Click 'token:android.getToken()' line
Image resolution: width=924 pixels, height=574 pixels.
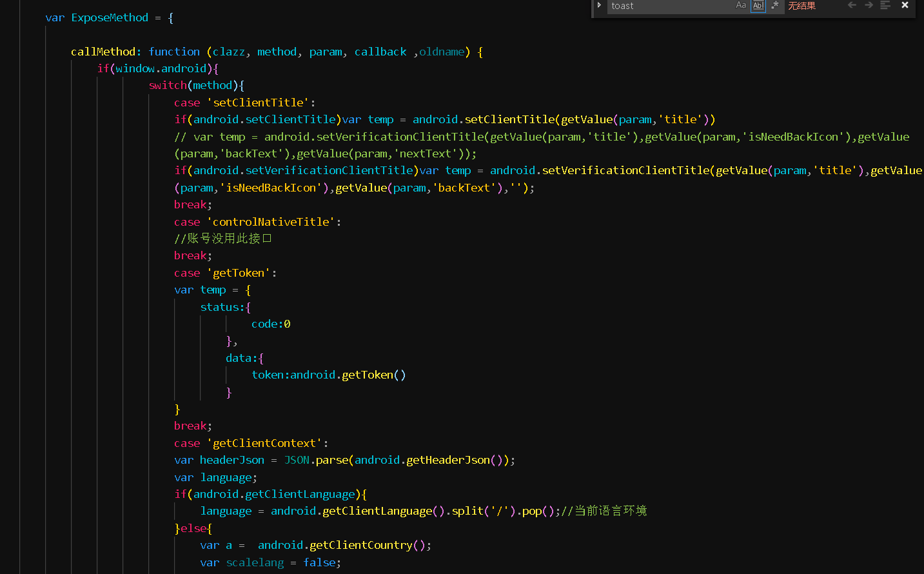329,375
